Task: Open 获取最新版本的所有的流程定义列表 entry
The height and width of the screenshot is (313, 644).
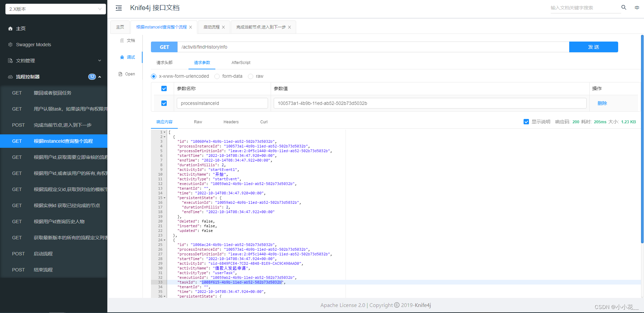Action: click(54, 238)
